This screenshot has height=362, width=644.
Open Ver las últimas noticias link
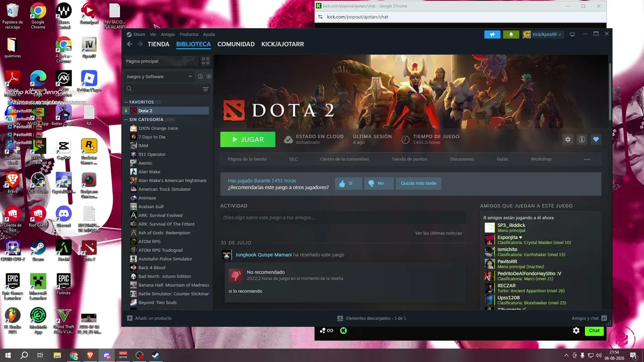[x=438, y=233]
